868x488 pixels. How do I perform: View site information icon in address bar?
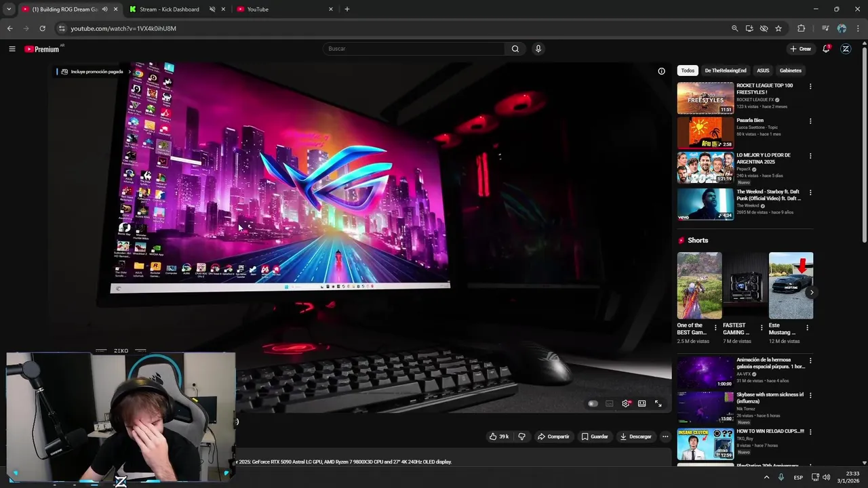click(x=62, y=28)
